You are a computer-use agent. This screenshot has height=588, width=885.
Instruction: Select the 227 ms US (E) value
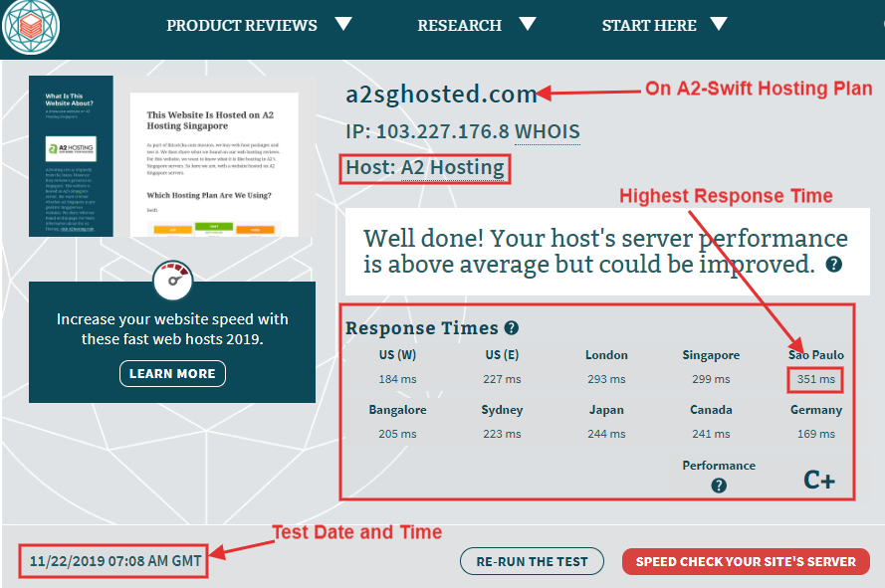pyautogui.click(x=502, y=379)
